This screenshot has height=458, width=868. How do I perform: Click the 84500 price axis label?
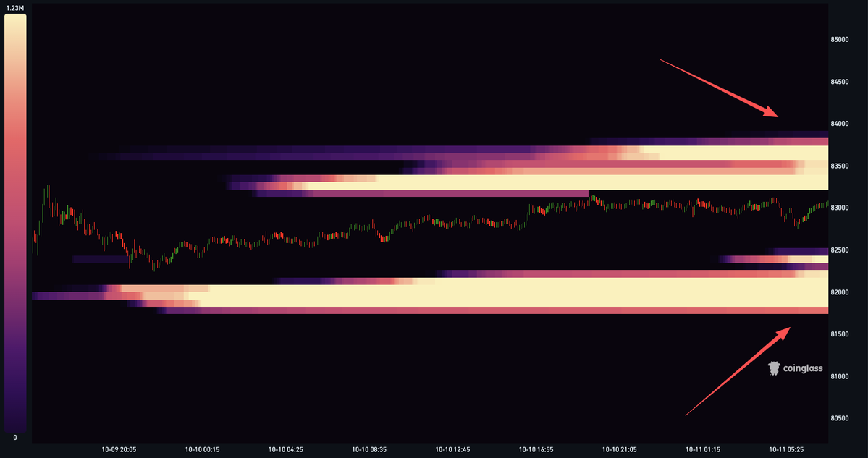(x=839, y=82)
